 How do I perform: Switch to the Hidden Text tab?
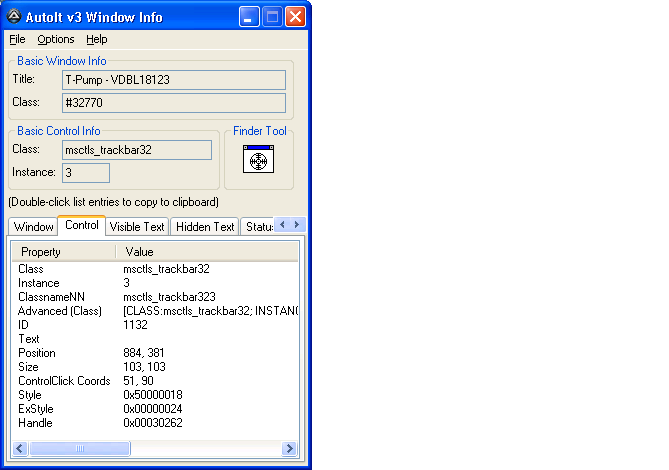click(x=205, y=227)
